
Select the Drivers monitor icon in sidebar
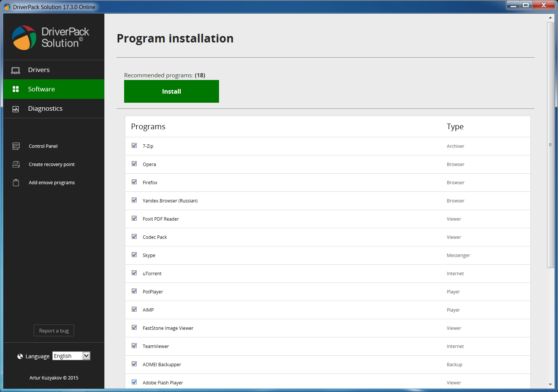click(x=16, y=70)
